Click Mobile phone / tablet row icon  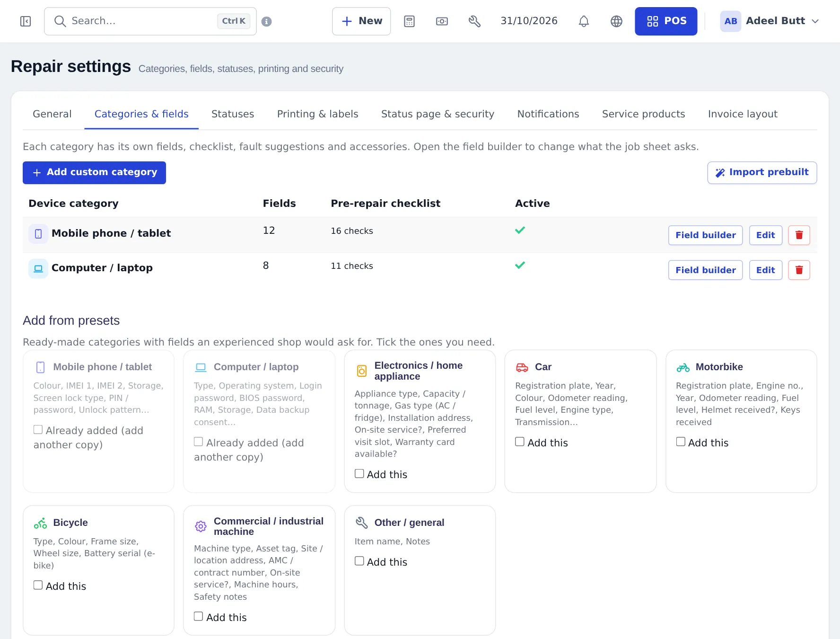coord(38,234)
